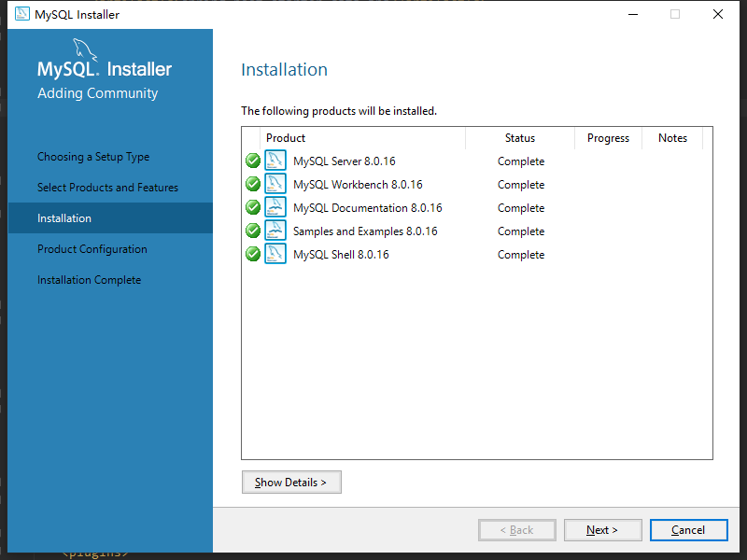747x560 pixels.
Task: Click the green checkmark beside MySQL Workbench 8.0.16
Action: (253, 184)
